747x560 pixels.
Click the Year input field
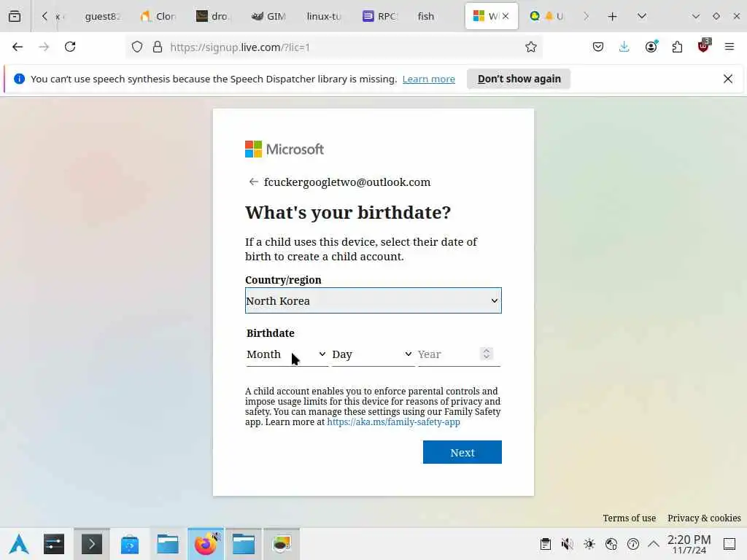point(448,354)
